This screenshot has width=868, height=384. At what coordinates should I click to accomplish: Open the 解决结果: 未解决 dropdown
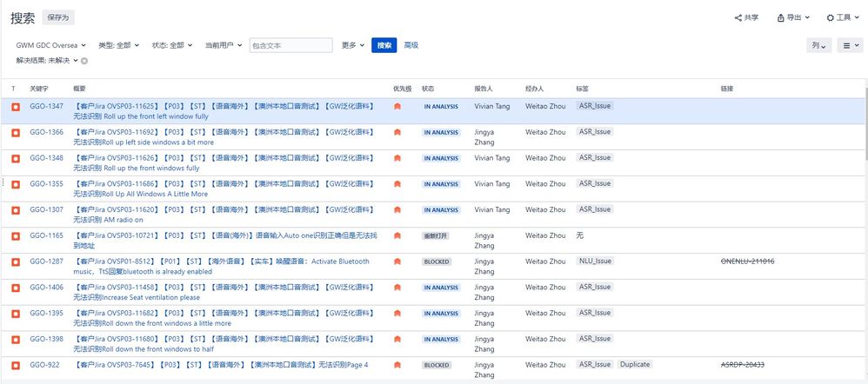pyautogui.click(x=47, y=60)
